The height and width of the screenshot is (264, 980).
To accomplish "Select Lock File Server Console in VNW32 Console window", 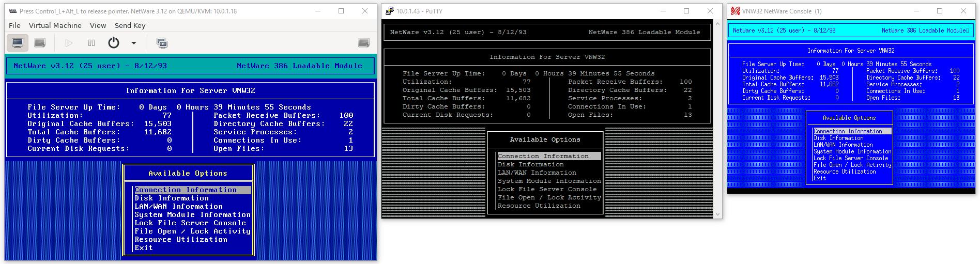I will [851, 158].
